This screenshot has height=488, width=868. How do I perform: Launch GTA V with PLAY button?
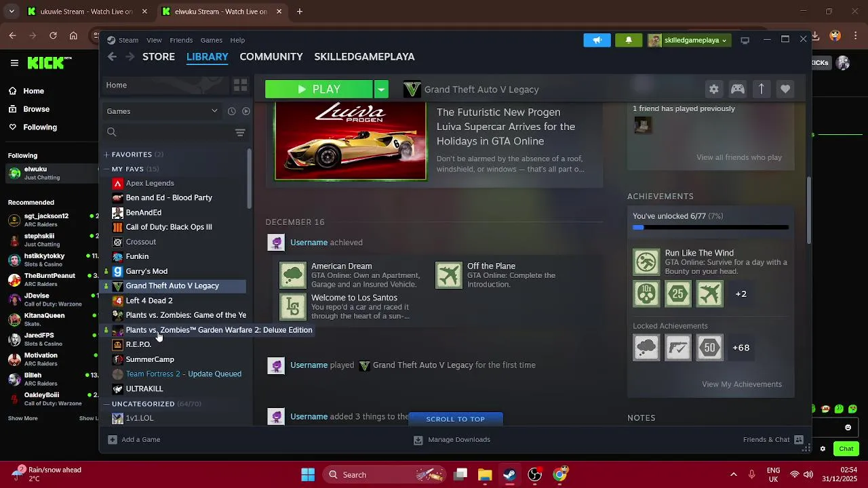[x=319, y=89]
